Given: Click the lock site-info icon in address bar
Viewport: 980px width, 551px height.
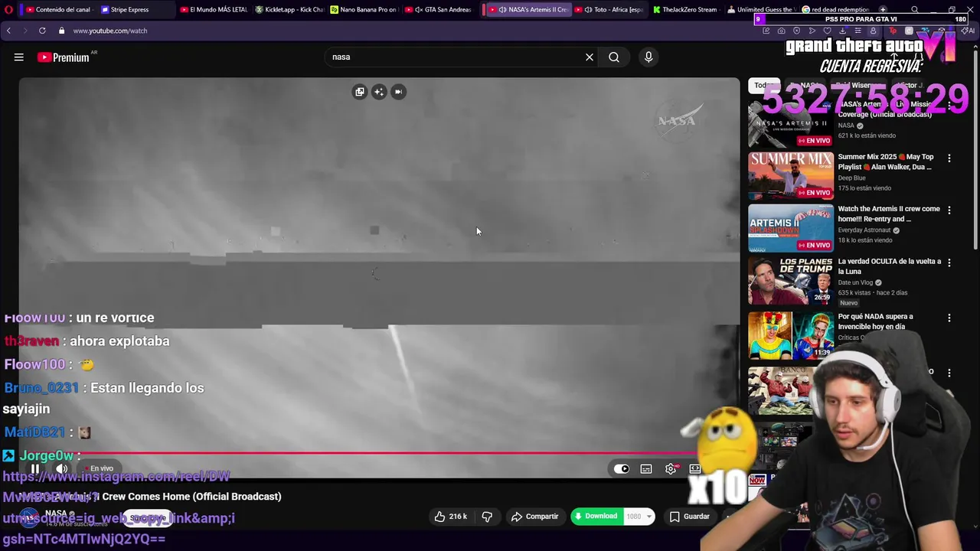Looking at the screenshot, I should point(61,31).
